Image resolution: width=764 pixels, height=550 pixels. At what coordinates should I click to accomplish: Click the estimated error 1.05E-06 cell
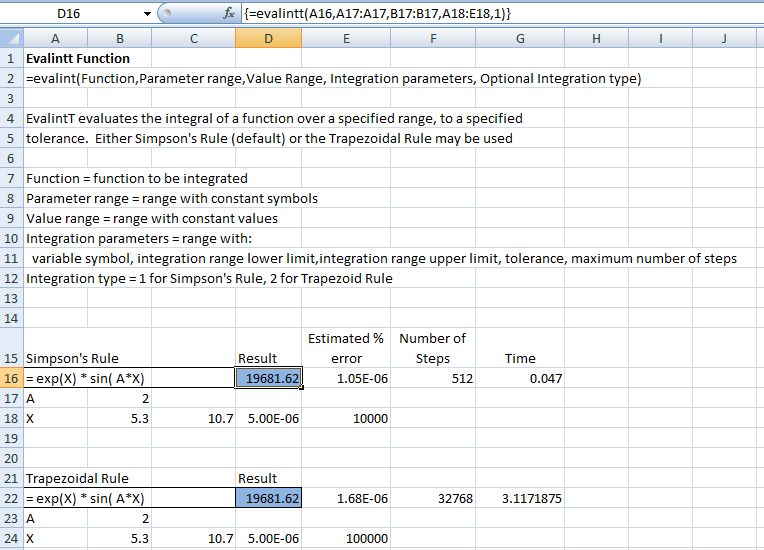pyautogui.click(x=347, y=378)
